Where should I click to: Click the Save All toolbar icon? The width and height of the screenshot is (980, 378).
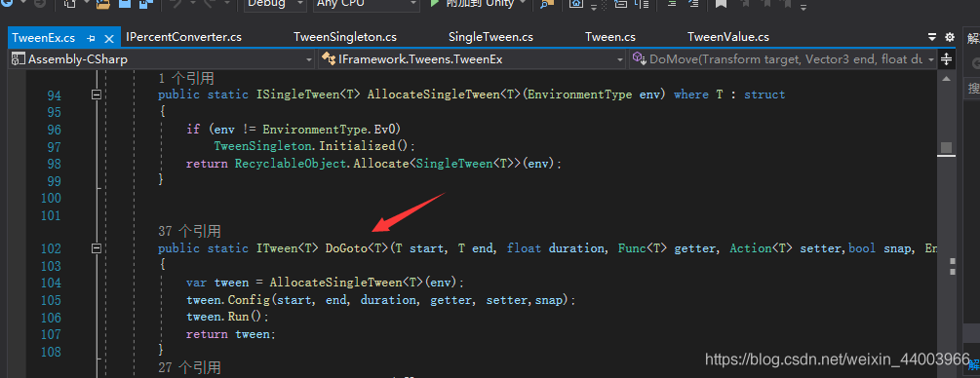pos(145,4)
